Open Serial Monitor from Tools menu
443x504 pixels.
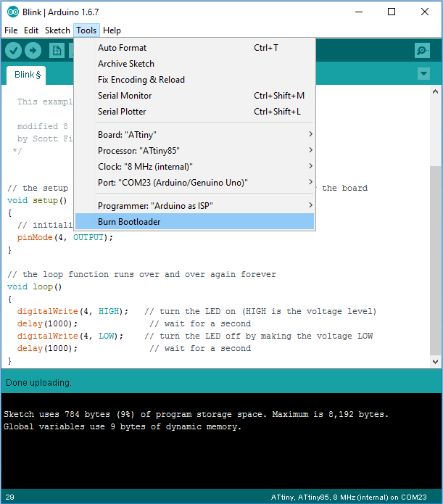(194, 96)
